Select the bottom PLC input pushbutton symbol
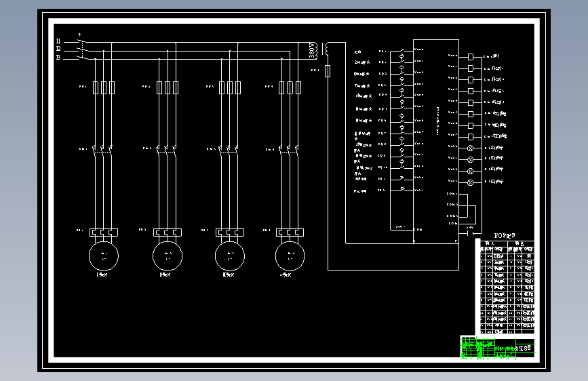 click(401, 189)
